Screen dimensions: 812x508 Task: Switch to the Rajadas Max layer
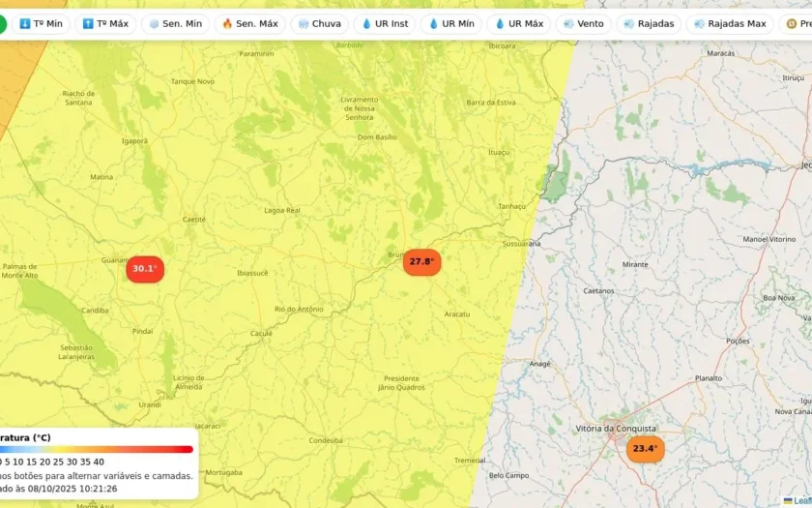730,24
